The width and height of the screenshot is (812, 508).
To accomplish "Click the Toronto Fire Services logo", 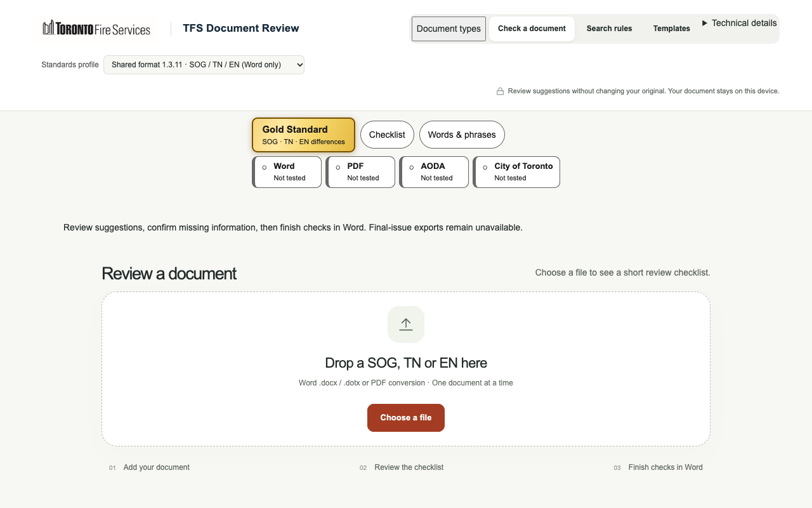I will pyautogui.click(x=96, y=29).
